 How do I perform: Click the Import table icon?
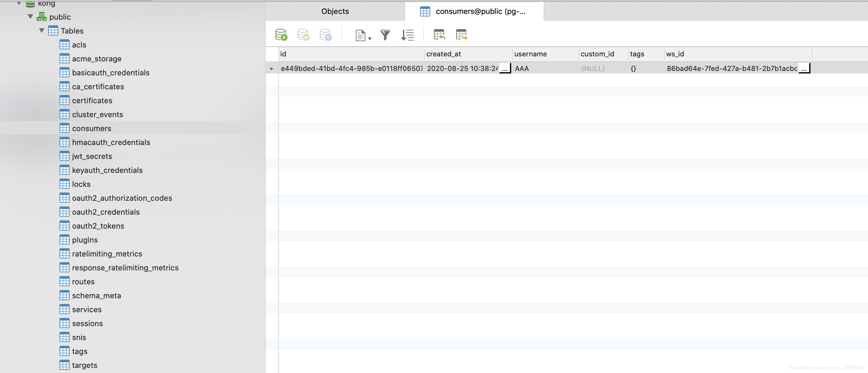click(439, 35)
